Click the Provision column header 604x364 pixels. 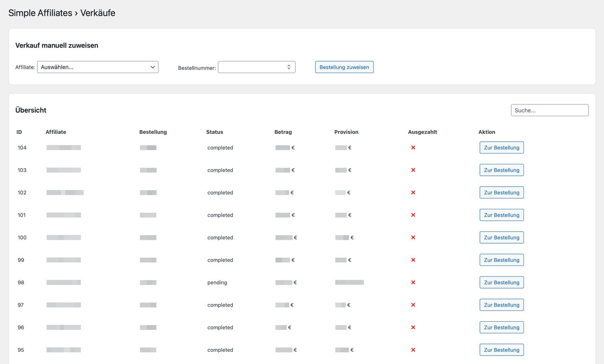coord(346,132)
